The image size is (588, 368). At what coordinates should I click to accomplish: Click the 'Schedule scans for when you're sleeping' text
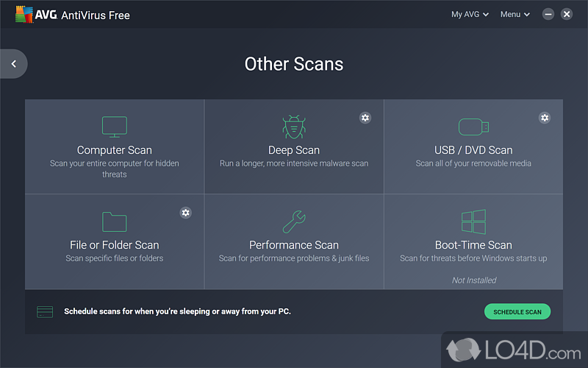click(x=177, y=311)
